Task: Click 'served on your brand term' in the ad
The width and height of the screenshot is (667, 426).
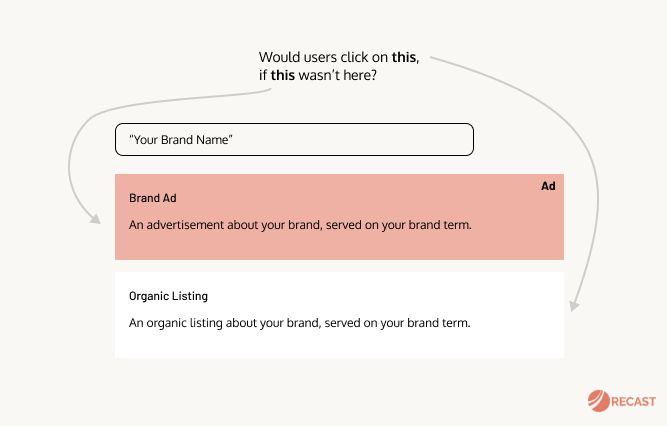Action: pyautogui.click(x=399, y=225)
